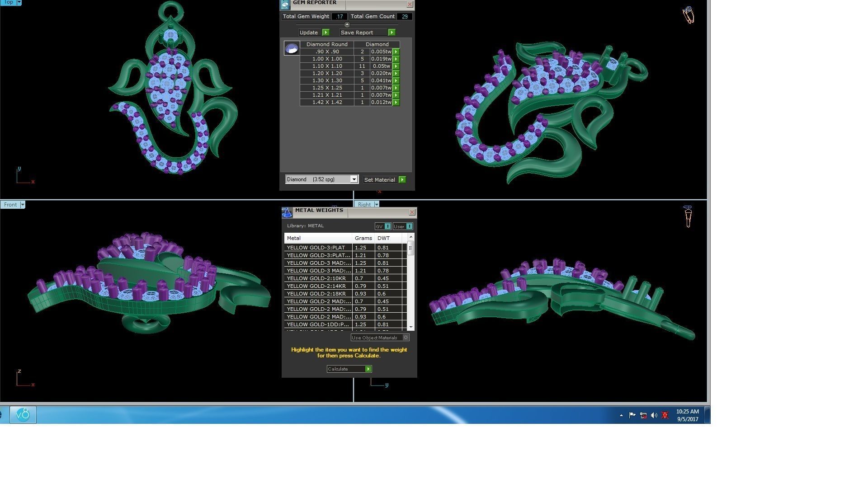Click the volume icon in system tray
The height and width of the screenshot is (488, 868).
pyautogui.click(x=654, y=415)
